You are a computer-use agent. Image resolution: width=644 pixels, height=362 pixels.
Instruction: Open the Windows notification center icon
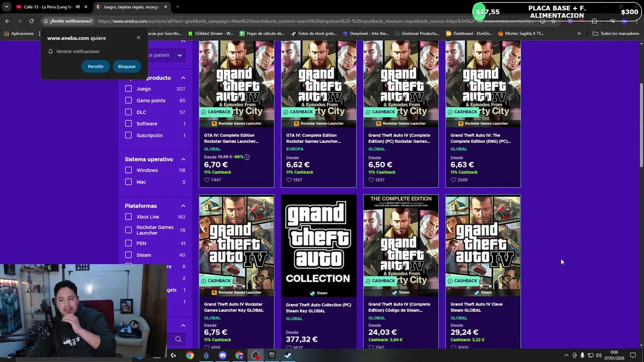pos(633,355)
